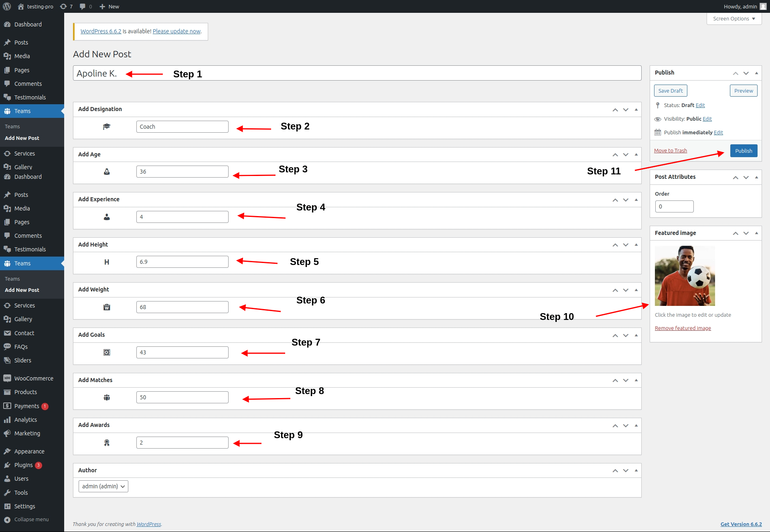Click the WooCommerce menu item
770x532 pixels.
point(33,378)
